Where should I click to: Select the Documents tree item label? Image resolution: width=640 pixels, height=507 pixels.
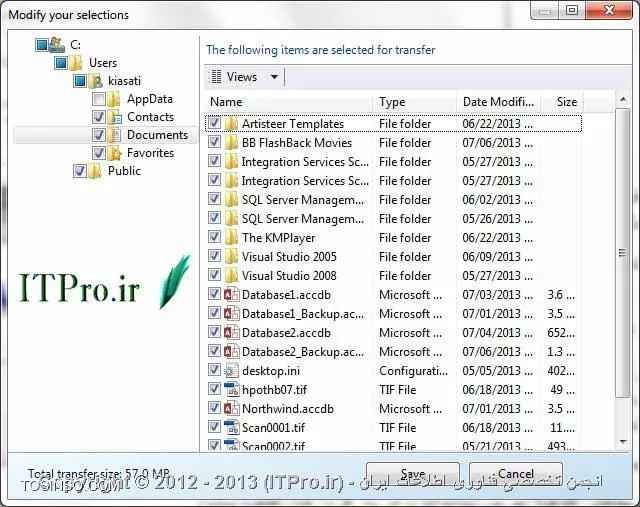pos(158,135)
